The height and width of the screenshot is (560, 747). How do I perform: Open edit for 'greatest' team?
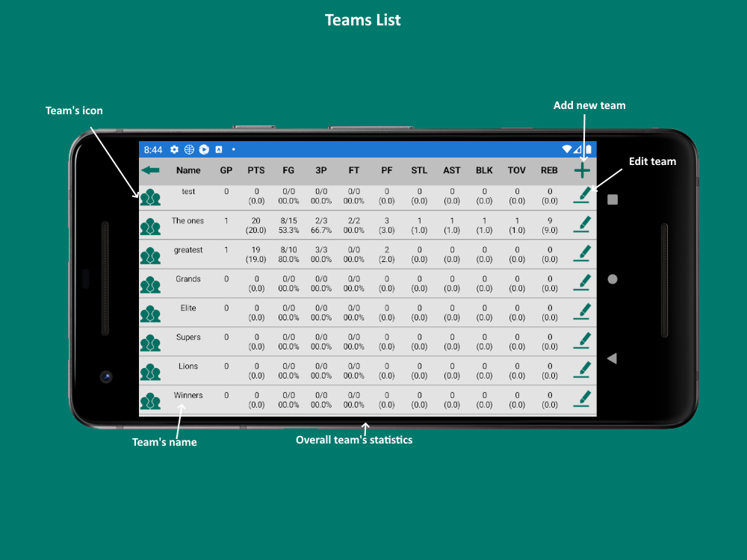pos(583,254)
